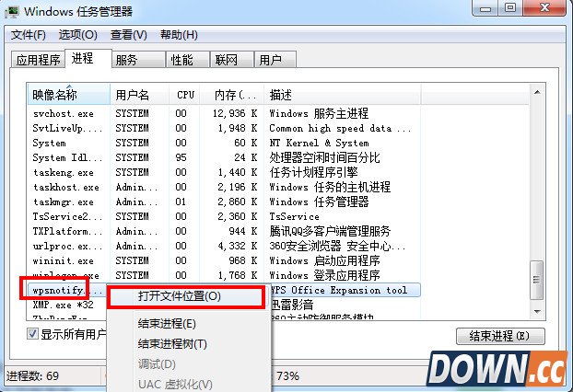Go to the 联网 tab
This screenshot has height=392, width=573.
[x=231, y=60]
